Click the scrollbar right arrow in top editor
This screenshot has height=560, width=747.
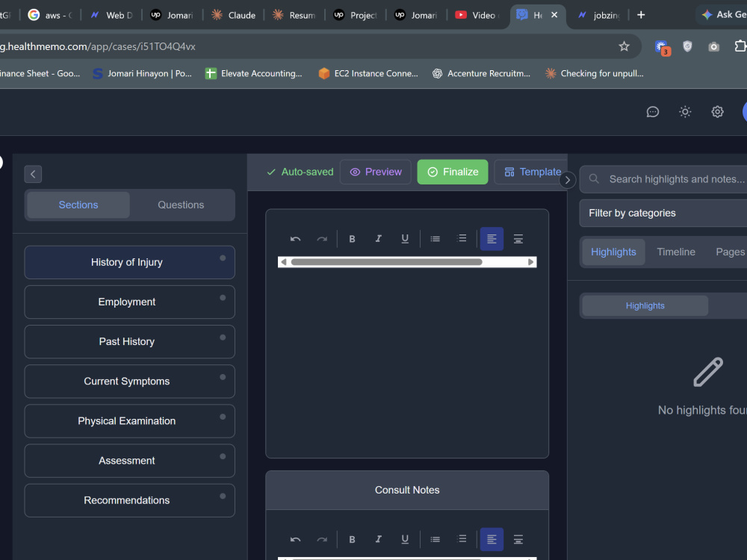[530, 262]
